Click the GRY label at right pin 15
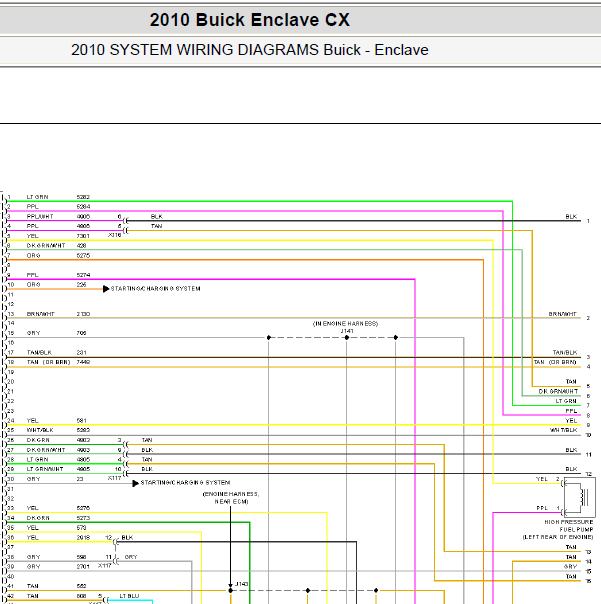Image resolution: width=601 pixels, height=604 pixels. (570, 567)
